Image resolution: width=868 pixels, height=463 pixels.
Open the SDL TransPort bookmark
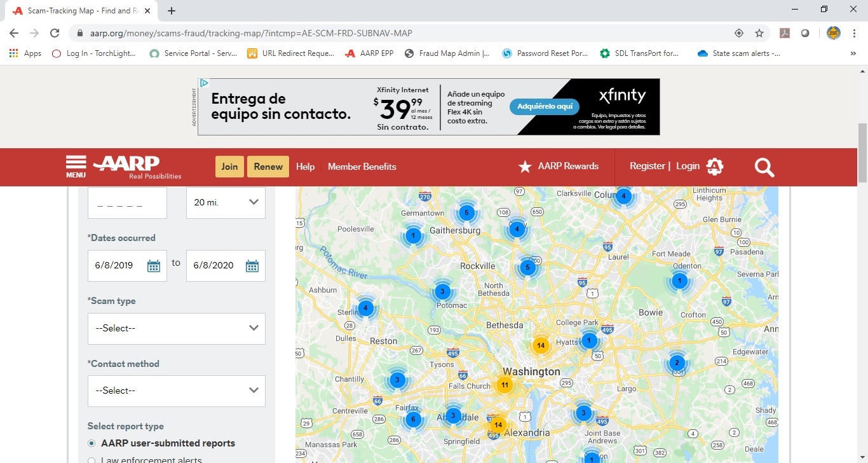[640, 53]
